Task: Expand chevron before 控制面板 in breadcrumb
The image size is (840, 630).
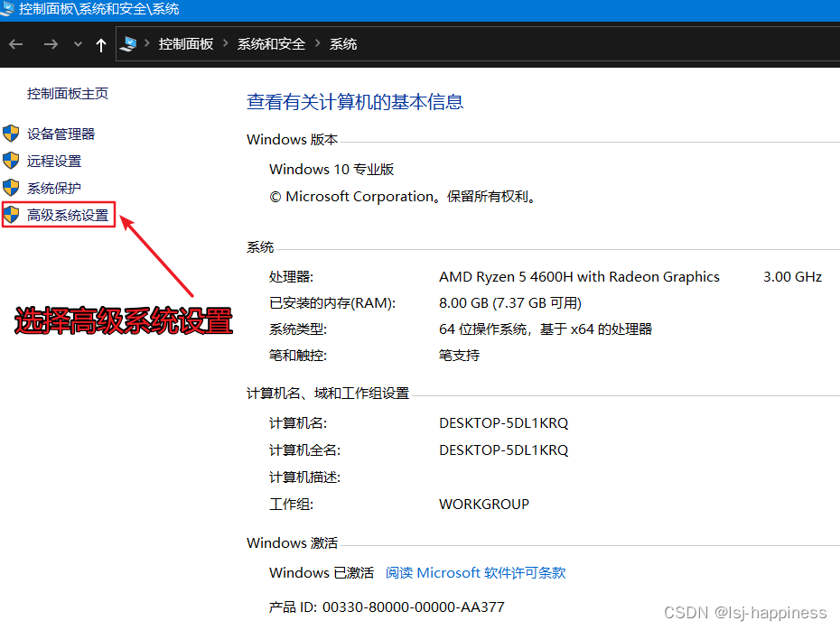Action: pos(147,42)
